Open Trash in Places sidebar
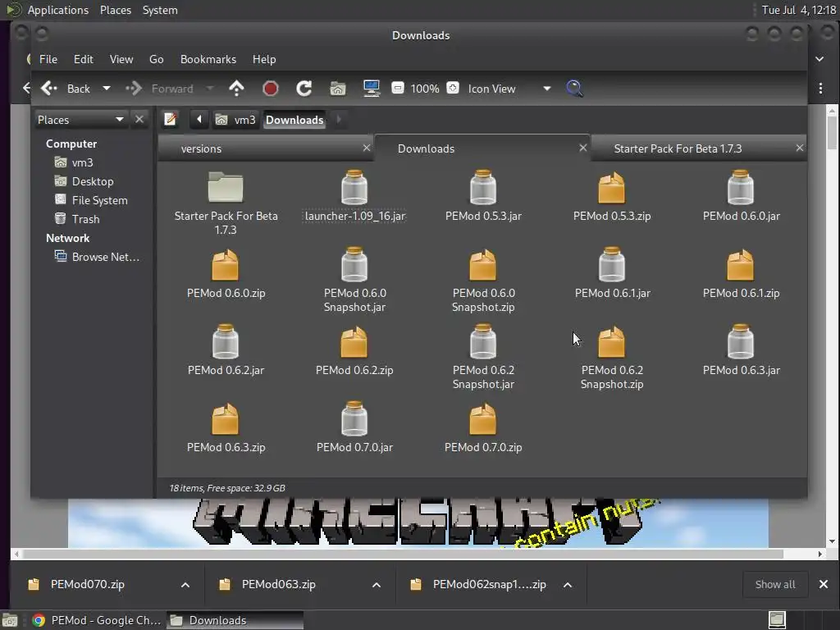This screenshot has height=630, width=840. [x=85, y=218]
